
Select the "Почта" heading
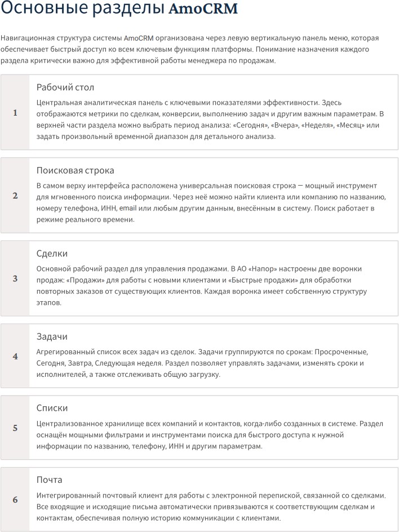tap(50, 480)
